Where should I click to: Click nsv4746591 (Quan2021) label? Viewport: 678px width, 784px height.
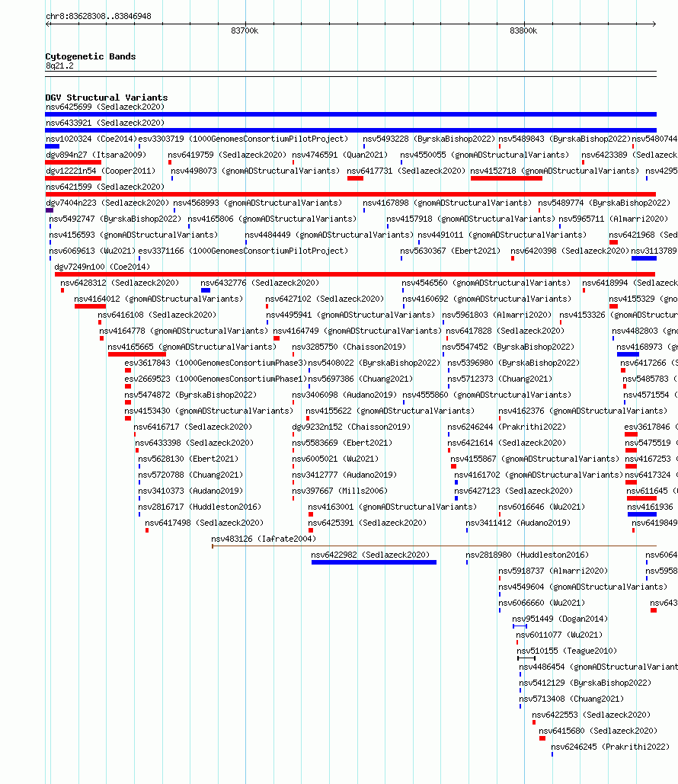[340, 155]
